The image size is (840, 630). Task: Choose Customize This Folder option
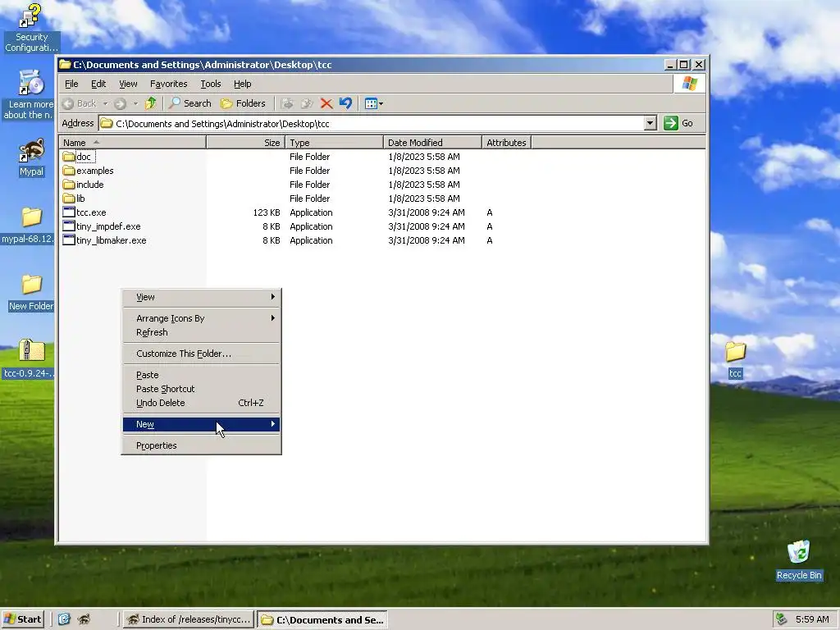[202, 354]
